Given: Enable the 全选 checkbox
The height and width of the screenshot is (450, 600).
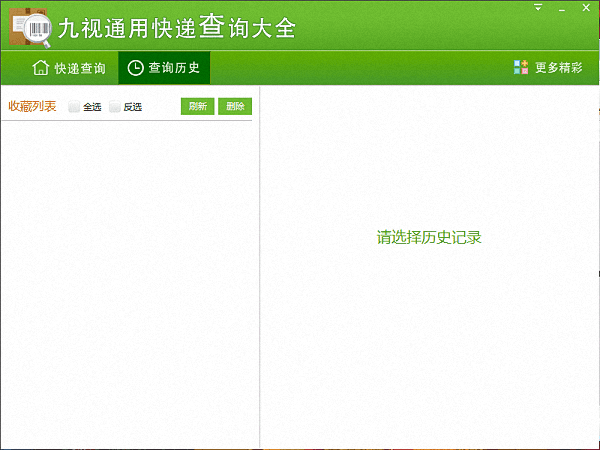Looking at the screenshot, I should 75,107.
